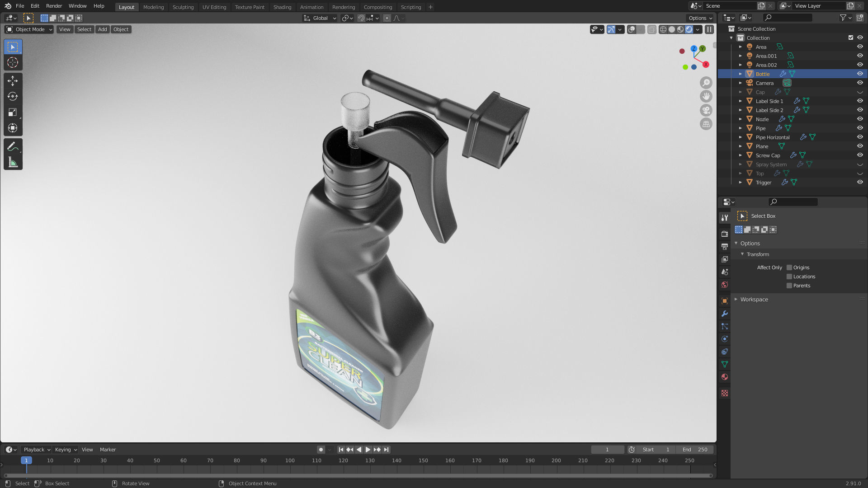Jump to timeline end frame
This screenshot has width=868, height=488.
pyautogui.click(x=386, y=450)
